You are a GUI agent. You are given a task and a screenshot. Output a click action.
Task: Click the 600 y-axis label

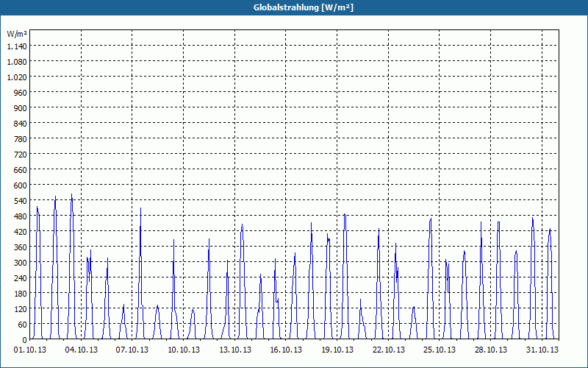21,185
